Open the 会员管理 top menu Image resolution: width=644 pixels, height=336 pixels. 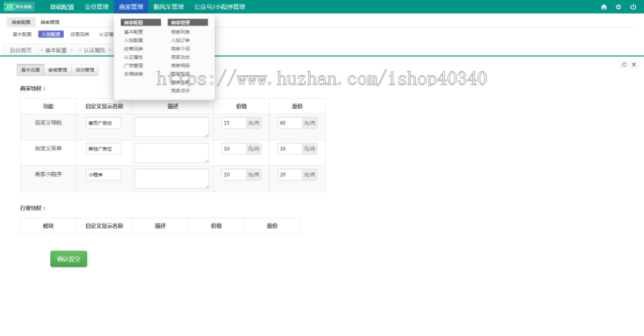click(97, 6)
